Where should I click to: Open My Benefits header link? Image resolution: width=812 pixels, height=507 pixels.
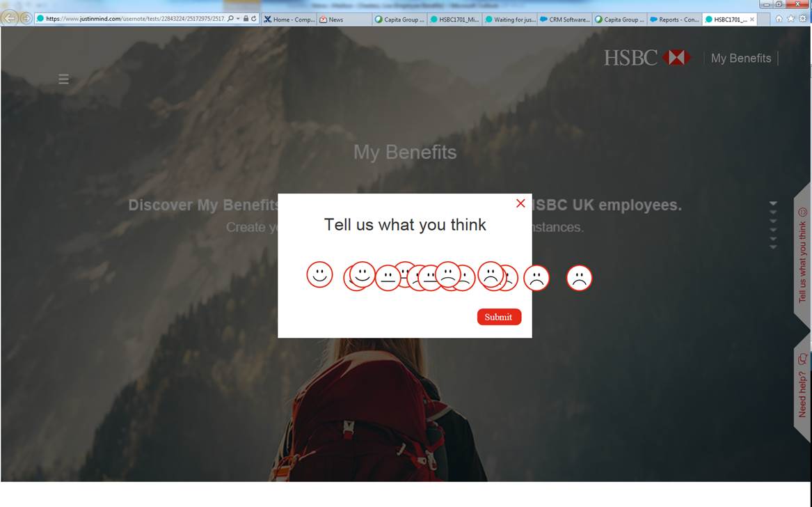tap(740, 58)
